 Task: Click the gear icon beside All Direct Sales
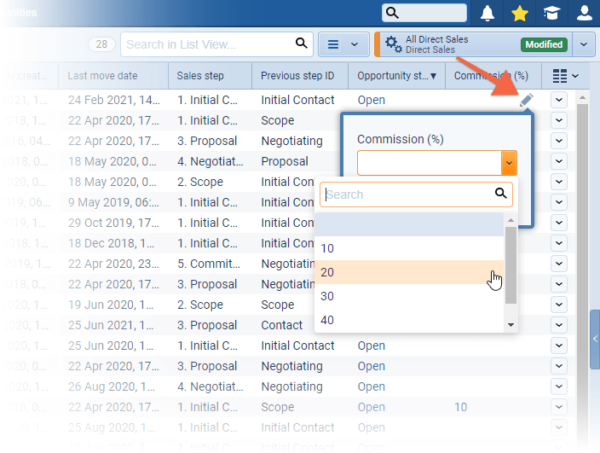point(393,44)
